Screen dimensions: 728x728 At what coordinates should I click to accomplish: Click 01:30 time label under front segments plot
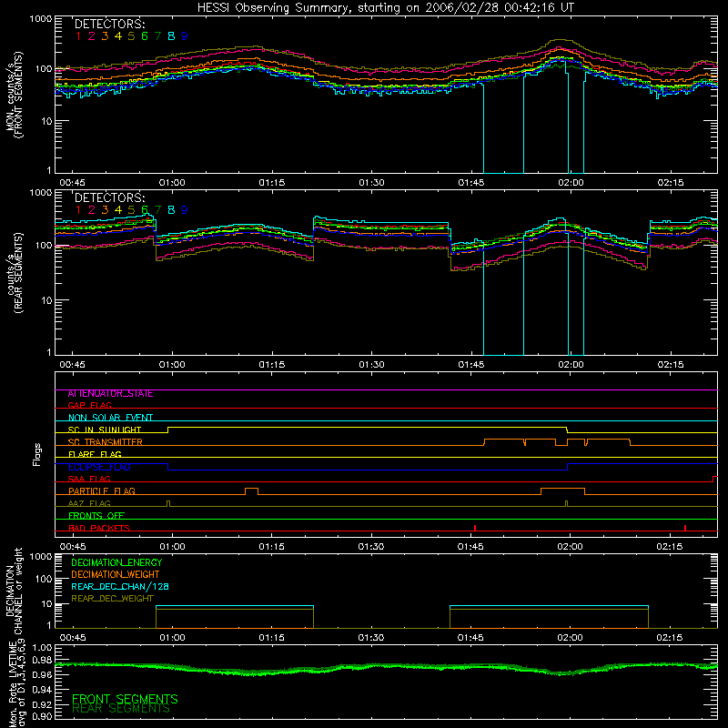371,183
